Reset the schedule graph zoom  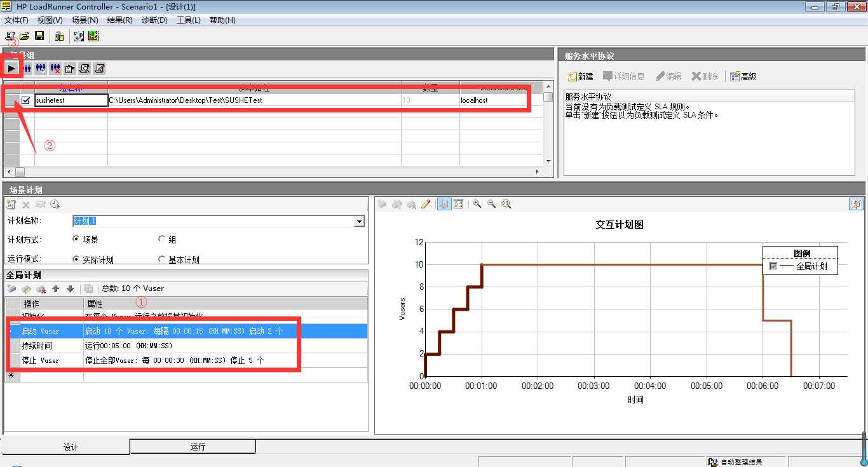(506, 204)
